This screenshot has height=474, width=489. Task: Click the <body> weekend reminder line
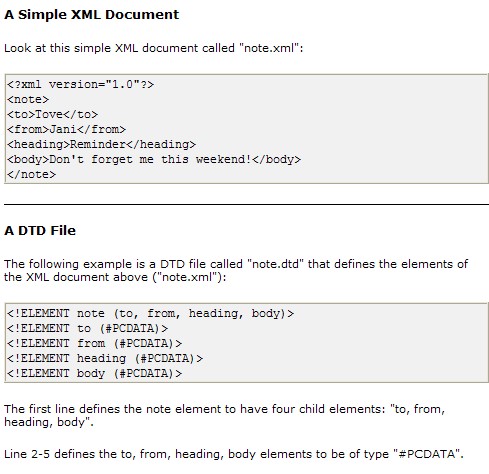(154, 159)
